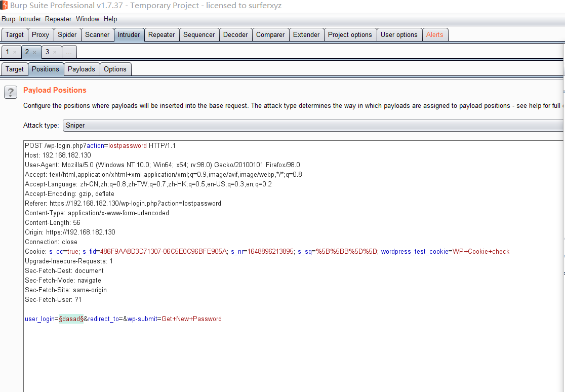Close Intruder attack tab 2
The width and height of the screenshot is (565, 392).
[x=34, y=52]
